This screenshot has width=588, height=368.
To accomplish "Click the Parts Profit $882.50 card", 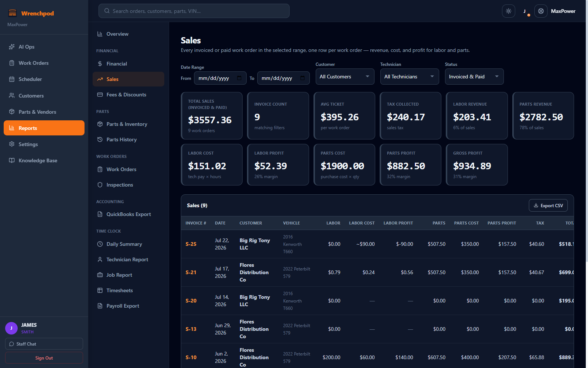I will (410, 164).
